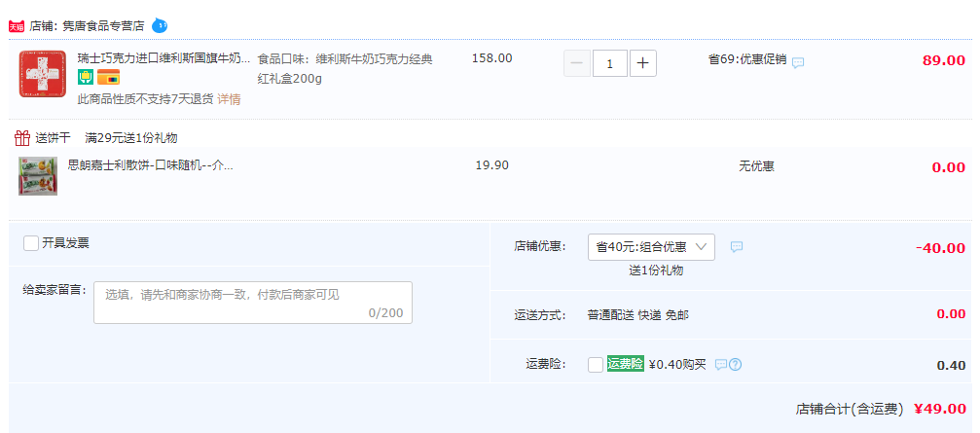
Task: Open the 省40元:组合优惠 dropdown
Action: pos(651,247)
